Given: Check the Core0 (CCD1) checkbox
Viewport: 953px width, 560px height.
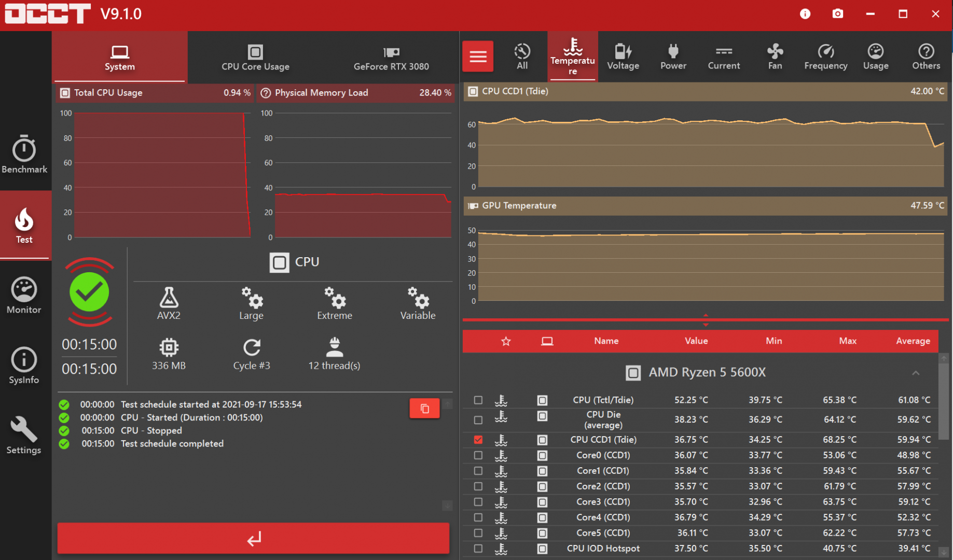Looking at the screenshot, I should click(478, 455).
